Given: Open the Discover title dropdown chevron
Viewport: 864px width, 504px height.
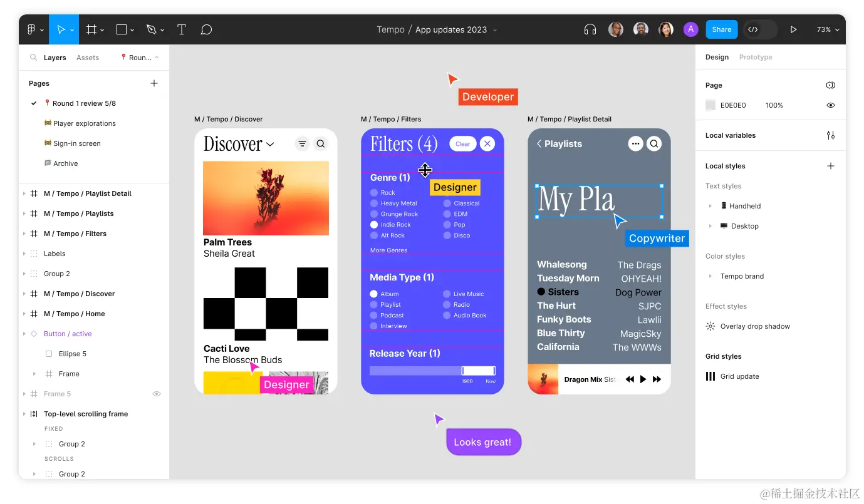Looking at the screenshot, I should (270, 145).
